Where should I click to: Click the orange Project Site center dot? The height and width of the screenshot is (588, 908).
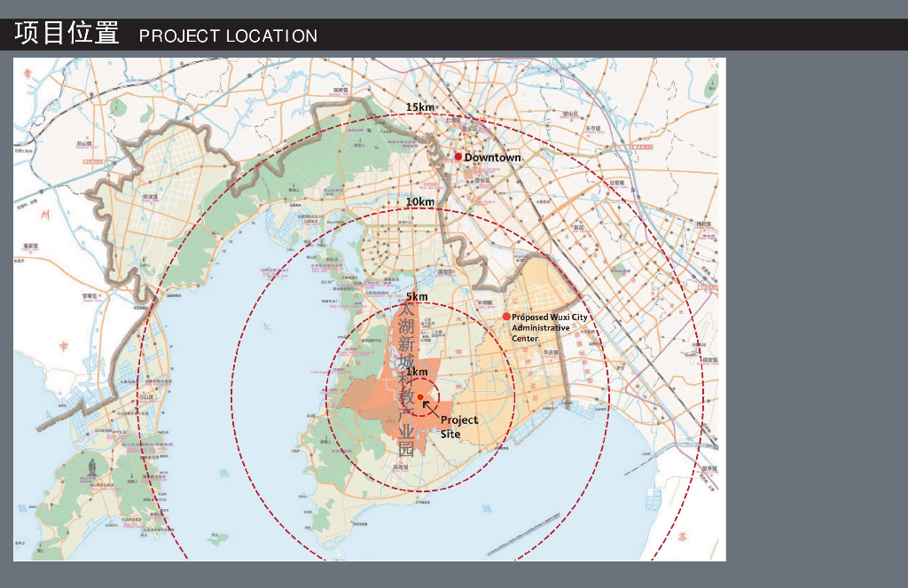click(x=420, y=396)
